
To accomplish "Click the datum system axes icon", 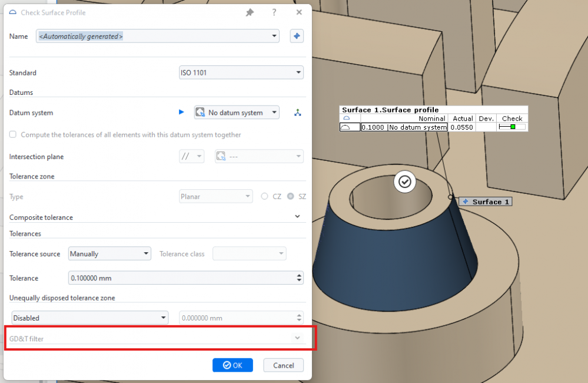I will [298, 113].
